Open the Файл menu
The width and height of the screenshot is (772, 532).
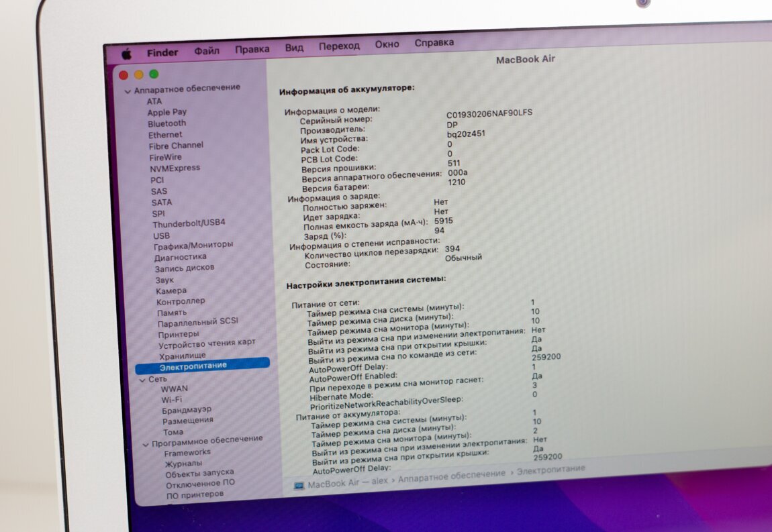[x=207, y=51]
